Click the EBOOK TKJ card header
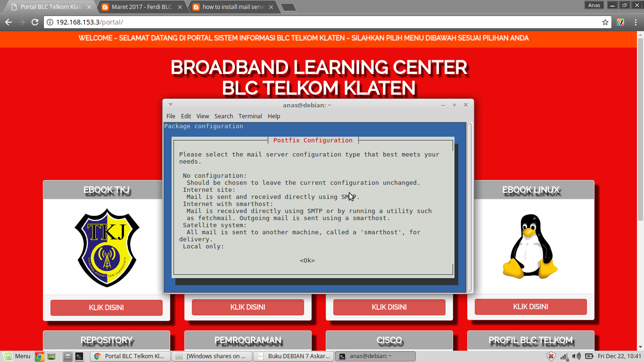This screenshot has width=644, height=362. click(x=107, y=190)
